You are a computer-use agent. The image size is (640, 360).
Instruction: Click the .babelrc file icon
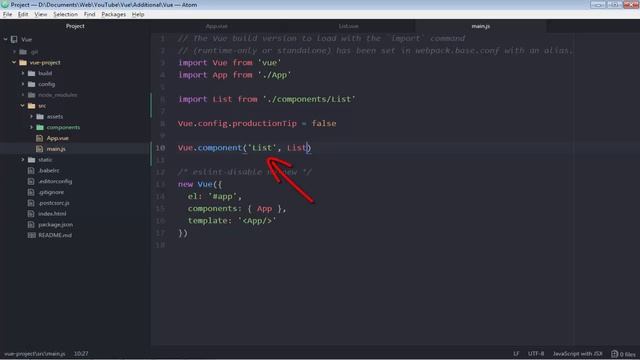(31, 171)
